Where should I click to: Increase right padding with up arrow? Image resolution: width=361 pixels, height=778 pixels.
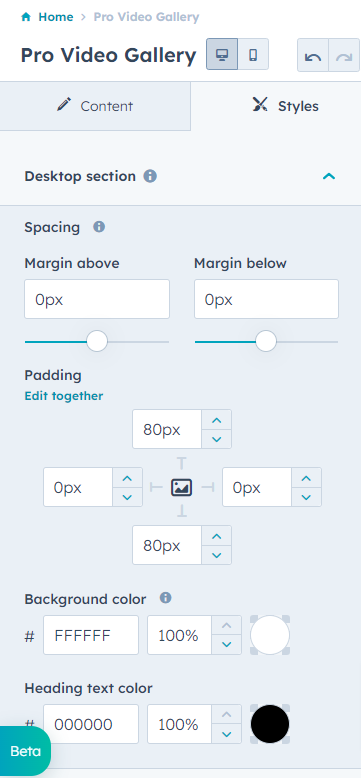tap(306, 478)
